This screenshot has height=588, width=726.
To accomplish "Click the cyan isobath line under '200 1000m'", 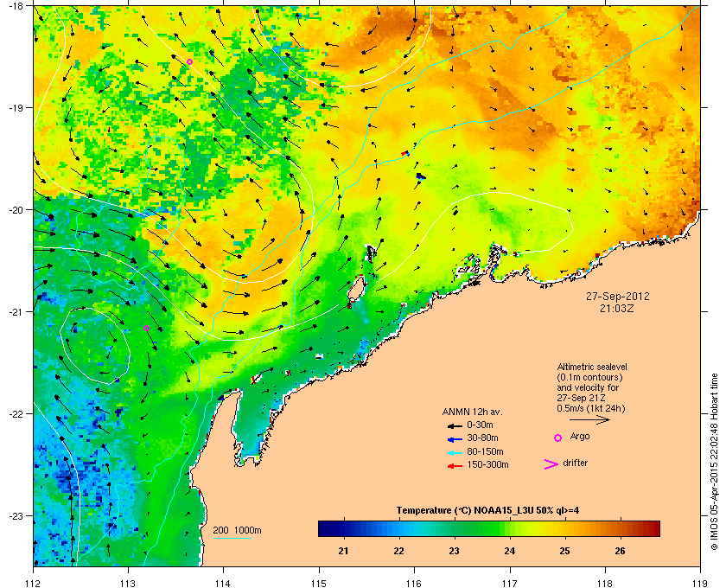I will [232, 538].
